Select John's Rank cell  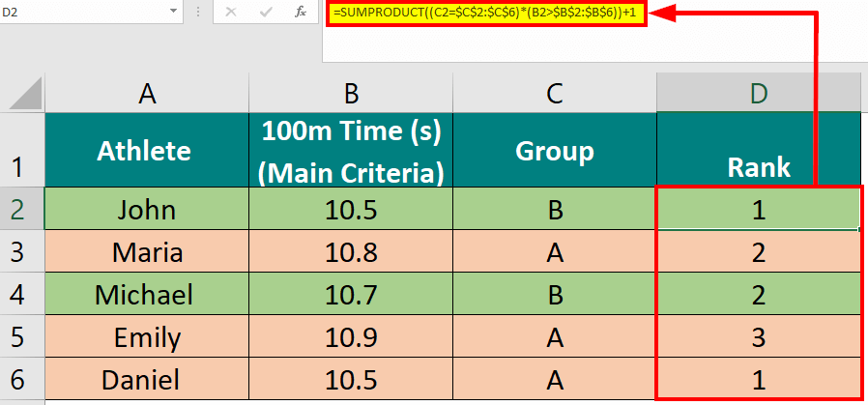(759, 209)
